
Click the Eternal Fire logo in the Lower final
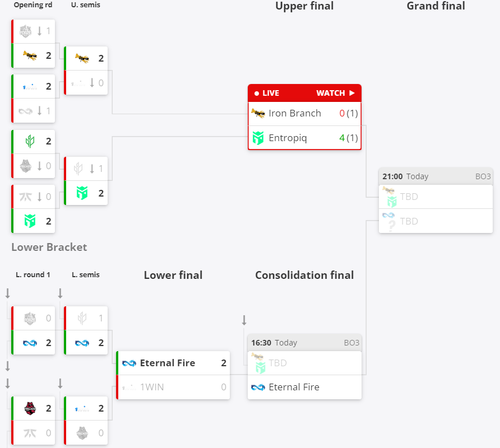click(x=129, y=363)
